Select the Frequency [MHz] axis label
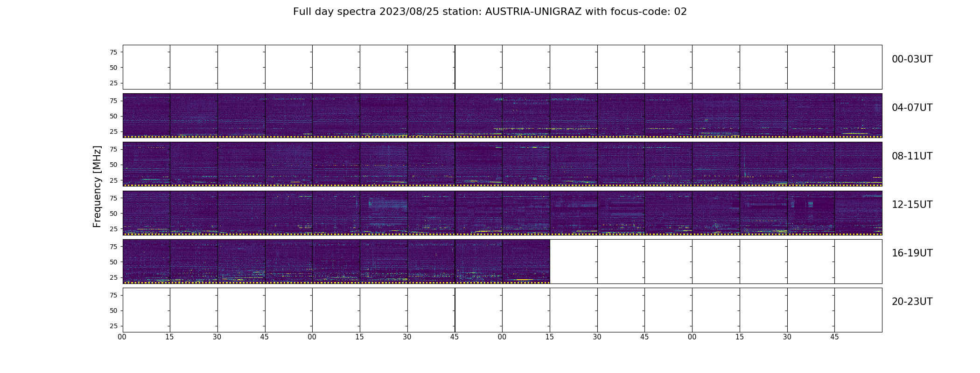The width and height of the screenshot is (980, 373). [97, 186]
